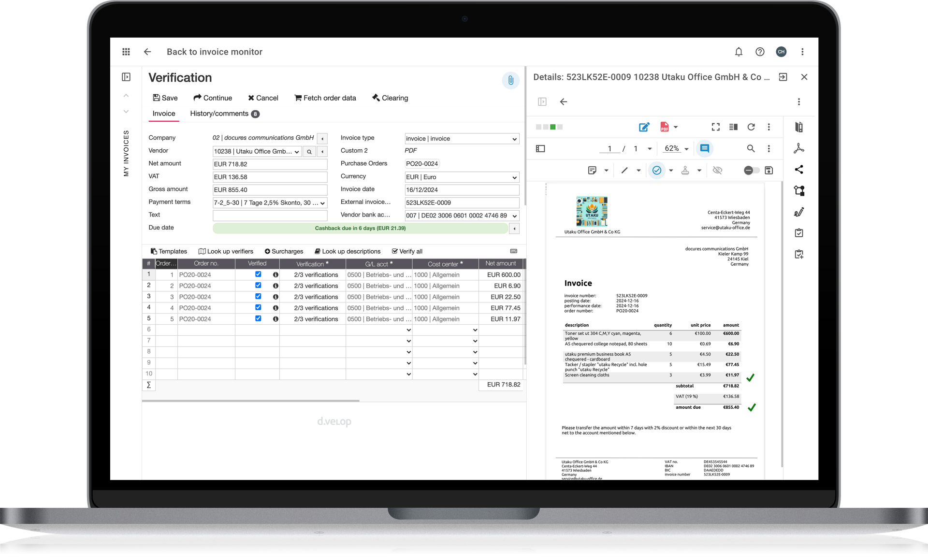Switch to the History/comments tab
Screen dimensions: 928x560
tap(220, 114)
